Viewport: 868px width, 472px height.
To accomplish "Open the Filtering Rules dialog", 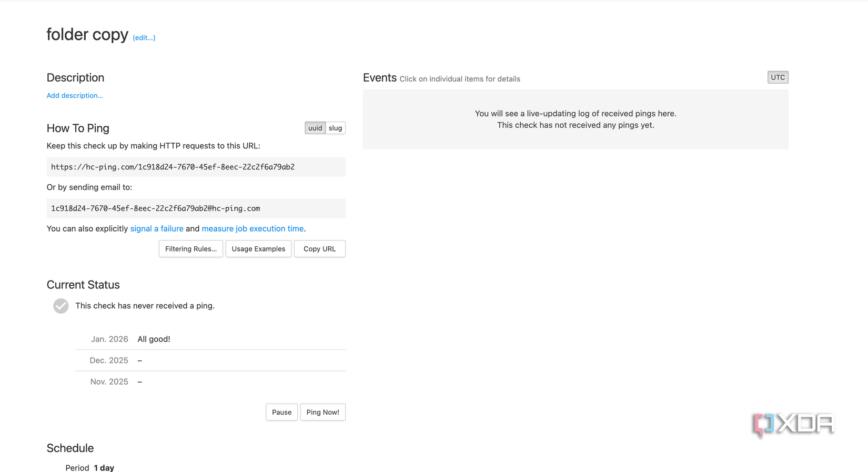I will 191,249.
